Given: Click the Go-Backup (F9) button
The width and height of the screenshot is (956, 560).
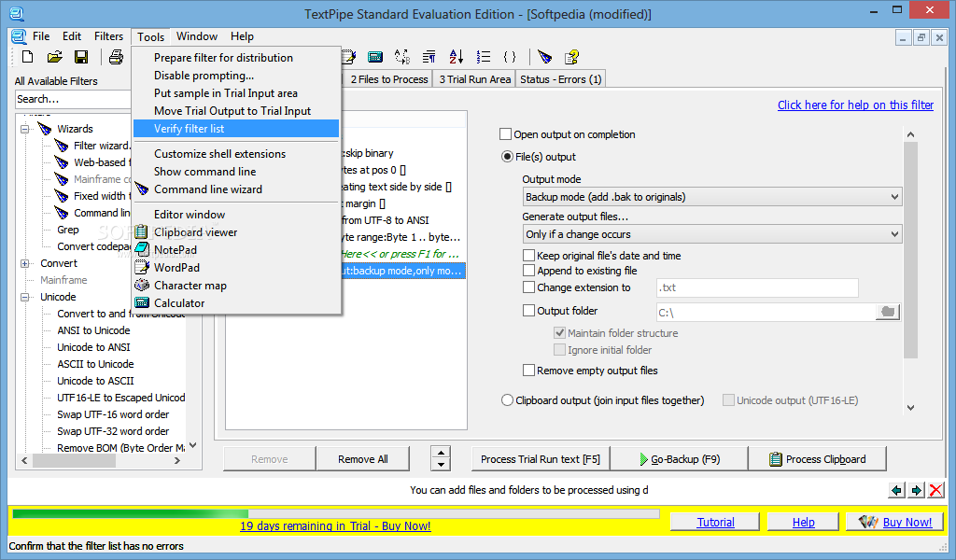Looking at the screenshot, I should coord(679,459).
